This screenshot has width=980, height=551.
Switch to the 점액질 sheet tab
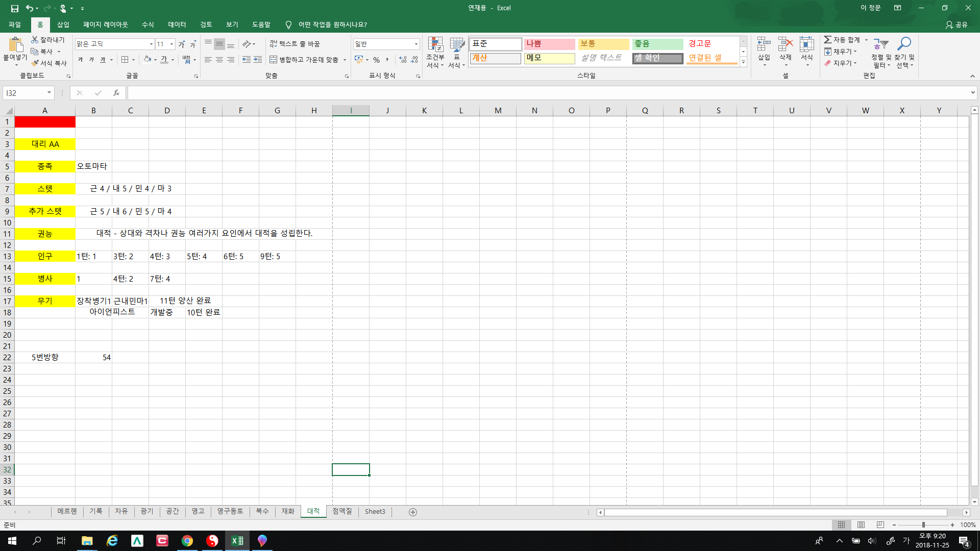[342, 511]
